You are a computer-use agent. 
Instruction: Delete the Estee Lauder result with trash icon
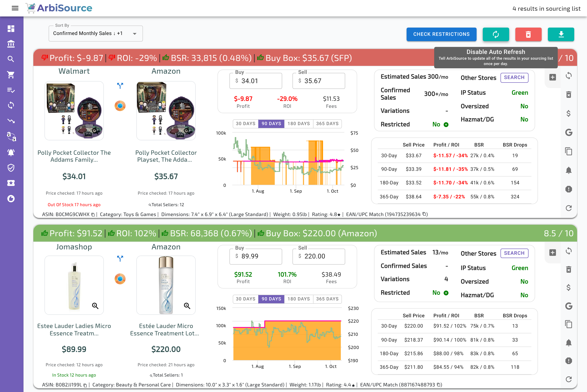pyautogui.click(x=569, y=269)
